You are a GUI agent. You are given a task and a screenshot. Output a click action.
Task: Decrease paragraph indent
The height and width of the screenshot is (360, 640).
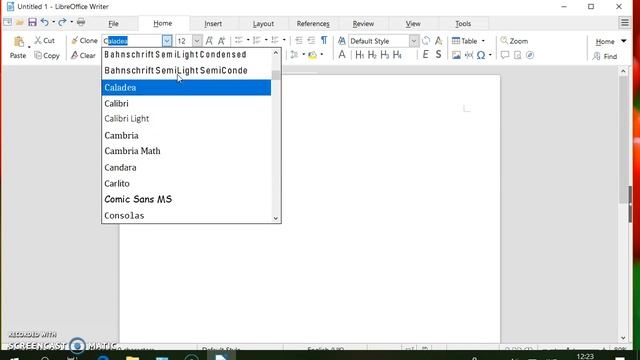(311, 40)
